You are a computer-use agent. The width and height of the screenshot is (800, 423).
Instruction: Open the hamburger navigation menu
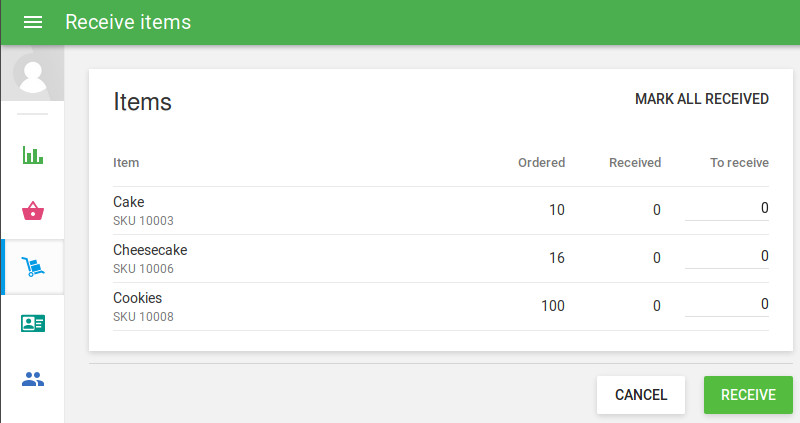pyautogui.click(x=33, y=22)
